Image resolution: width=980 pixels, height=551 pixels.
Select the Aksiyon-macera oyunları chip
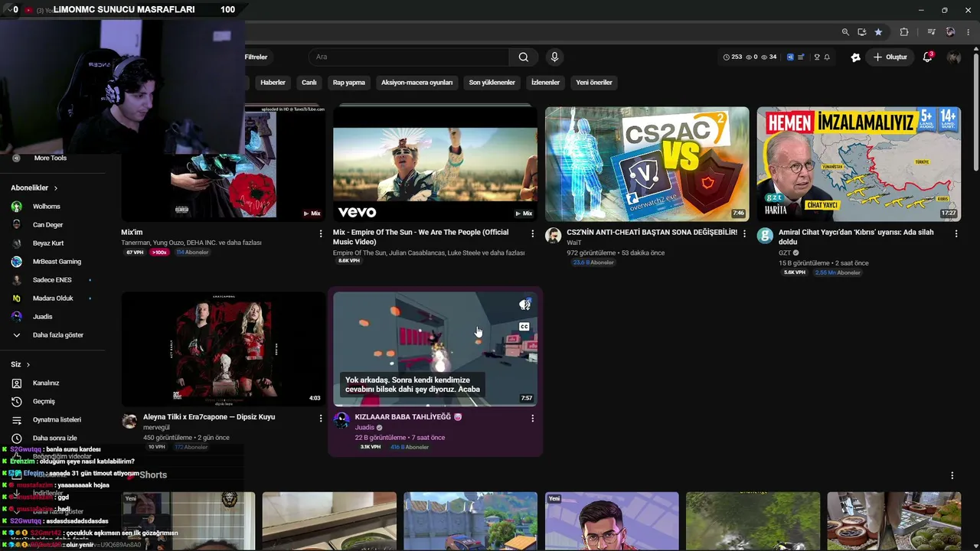point(417,83)
